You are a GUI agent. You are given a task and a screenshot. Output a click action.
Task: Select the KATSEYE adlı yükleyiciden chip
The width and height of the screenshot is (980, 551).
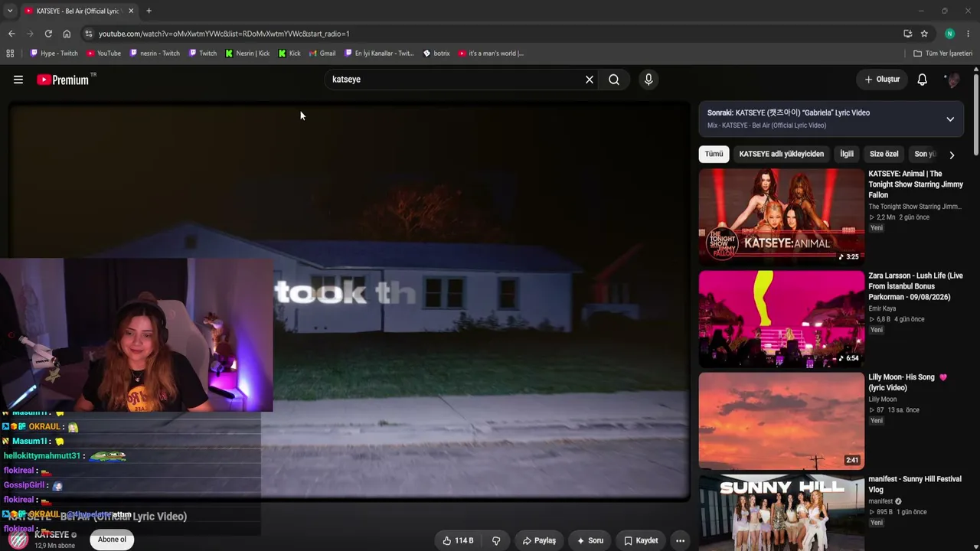pos(782,154)
